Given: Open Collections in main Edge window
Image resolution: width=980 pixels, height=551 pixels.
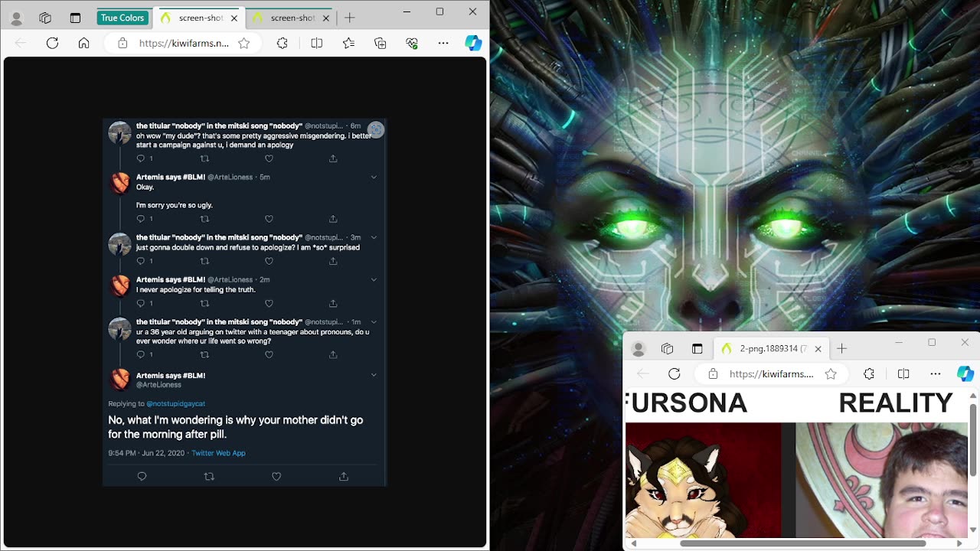Looking at the screenshot, I should (380, 43).
